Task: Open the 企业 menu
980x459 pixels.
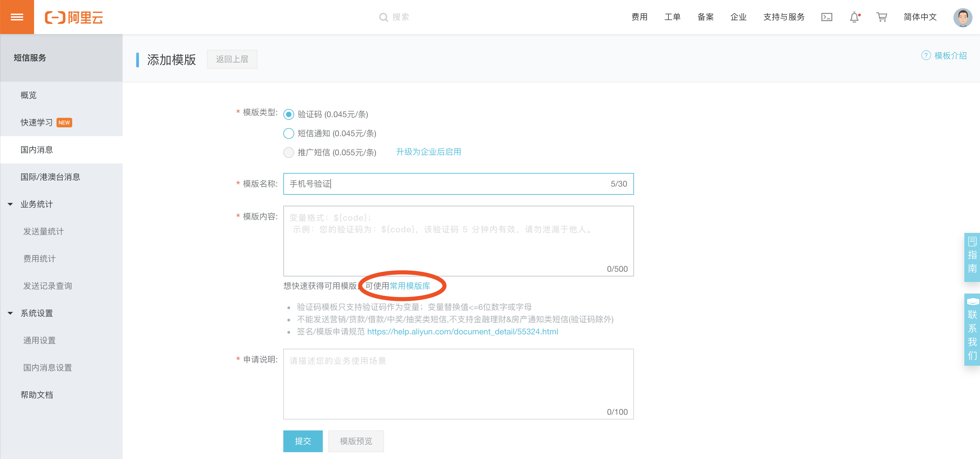Action: coord(739,17)
